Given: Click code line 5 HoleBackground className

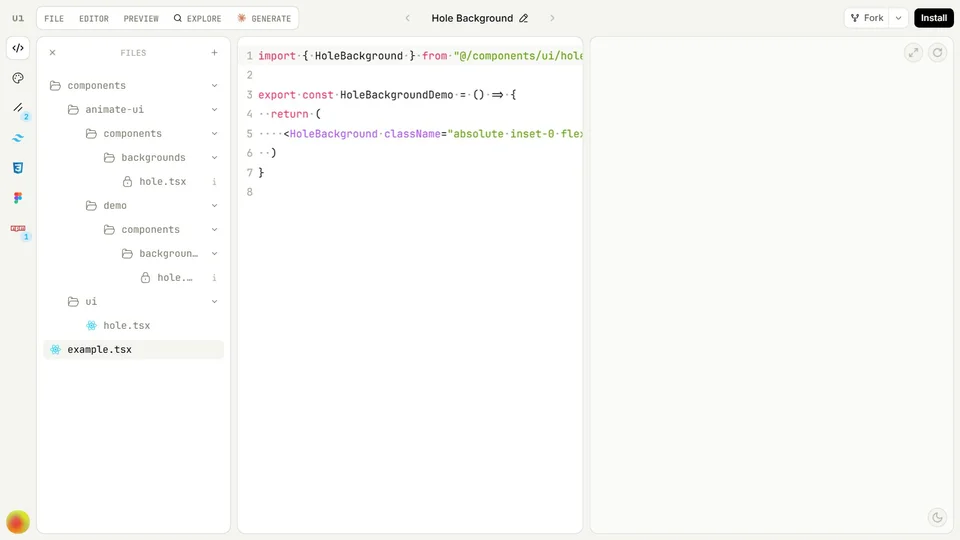Looking at the screenshot, I should (420, 133).
